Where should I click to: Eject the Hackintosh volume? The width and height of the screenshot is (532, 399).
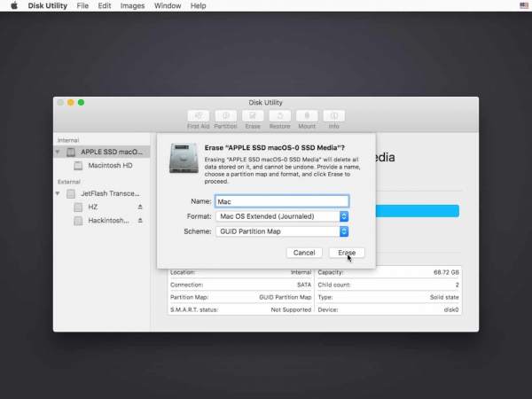click(139, 220)
